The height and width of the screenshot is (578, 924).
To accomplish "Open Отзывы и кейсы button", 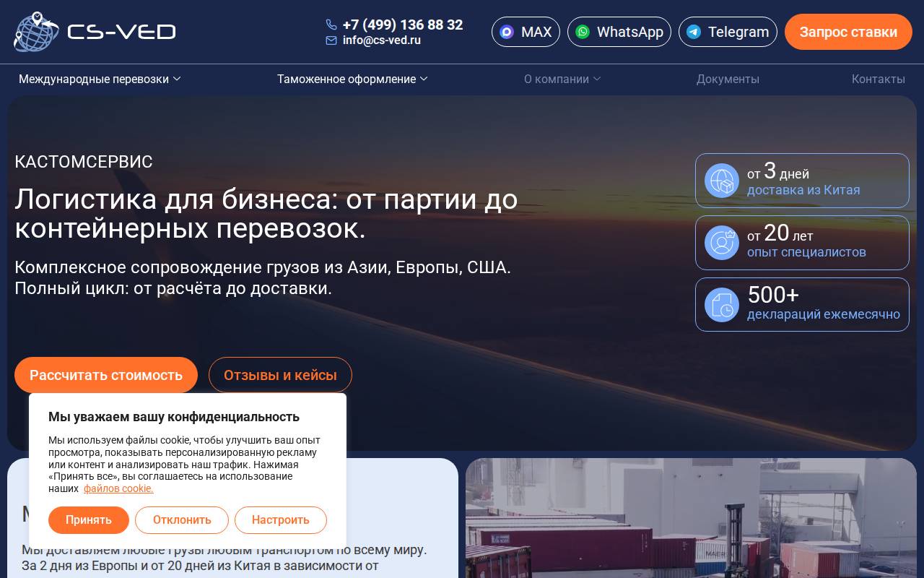I will tap(280, 375).
